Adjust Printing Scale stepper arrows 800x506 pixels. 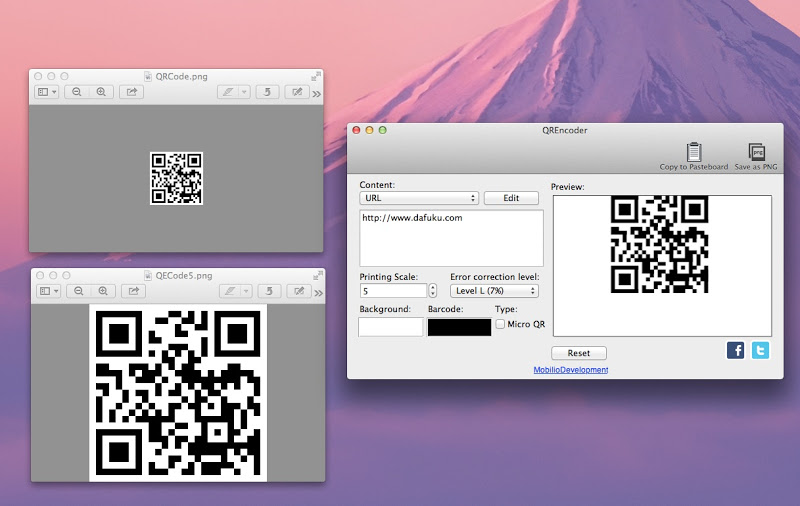pos(433,290)
